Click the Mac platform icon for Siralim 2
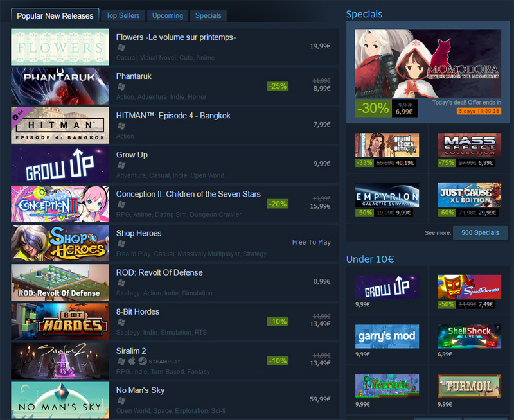The height and width of the screenshot is (420, 514). pyautogui.click(x=132, y=361)
